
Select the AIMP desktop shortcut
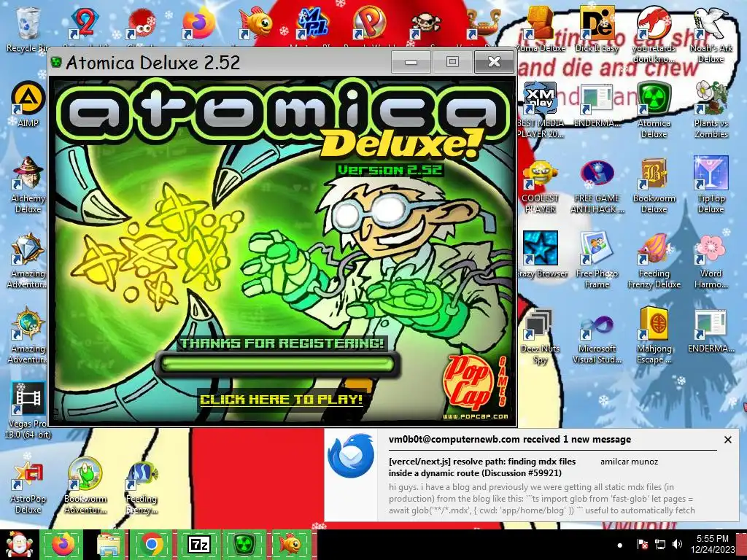pyautogui.click(x=28, y=104)
